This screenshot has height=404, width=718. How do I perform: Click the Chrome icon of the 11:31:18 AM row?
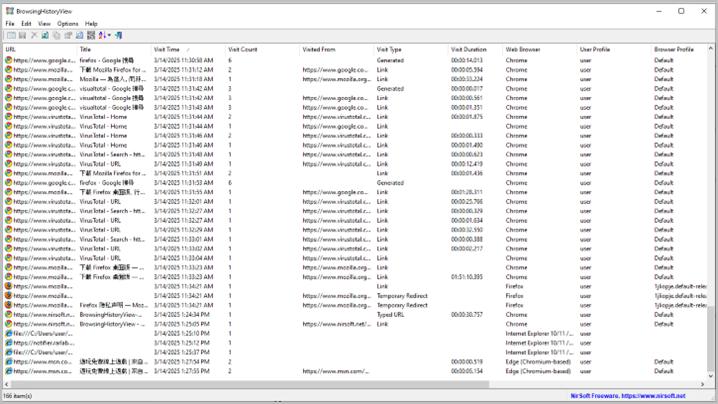[x=8, y=79]
